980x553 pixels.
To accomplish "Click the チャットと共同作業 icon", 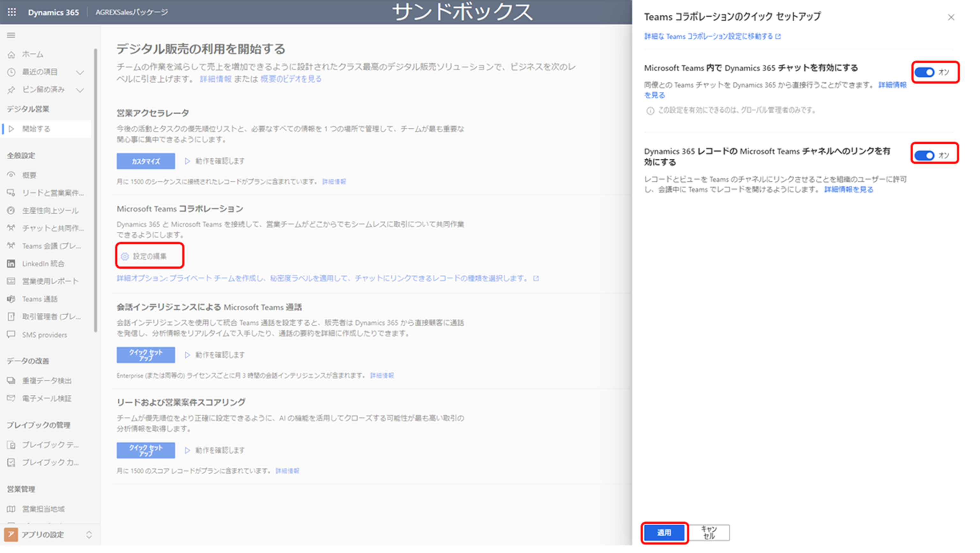I will 11,228.
